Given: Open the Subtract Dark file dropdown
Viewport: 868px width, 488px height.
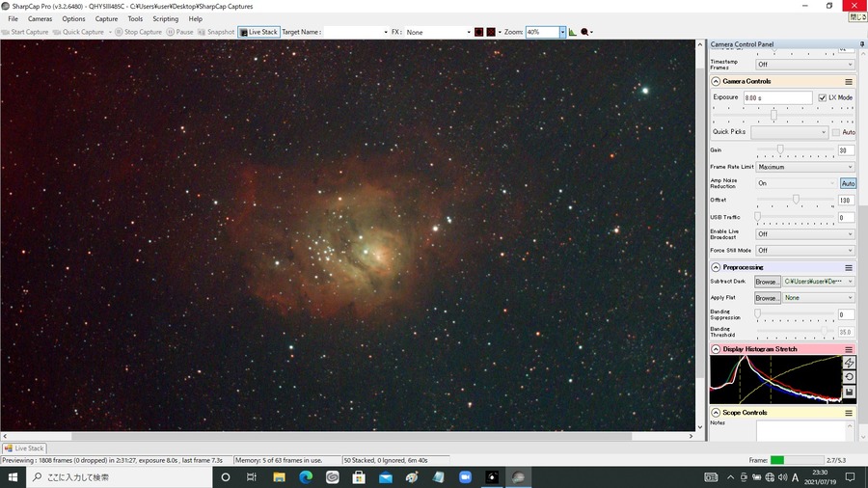Looking at the screenshot, I should coord(818,282).
